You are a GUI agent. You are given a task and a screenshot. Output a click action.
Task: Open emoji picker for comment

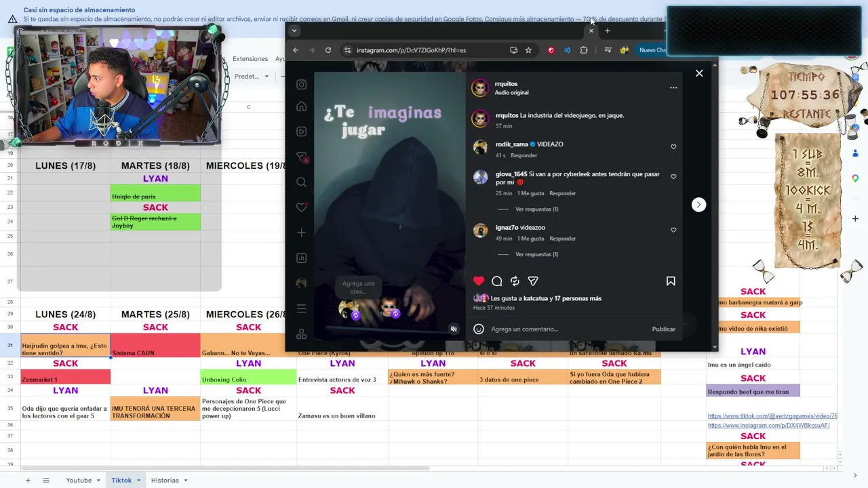point(479,329)
